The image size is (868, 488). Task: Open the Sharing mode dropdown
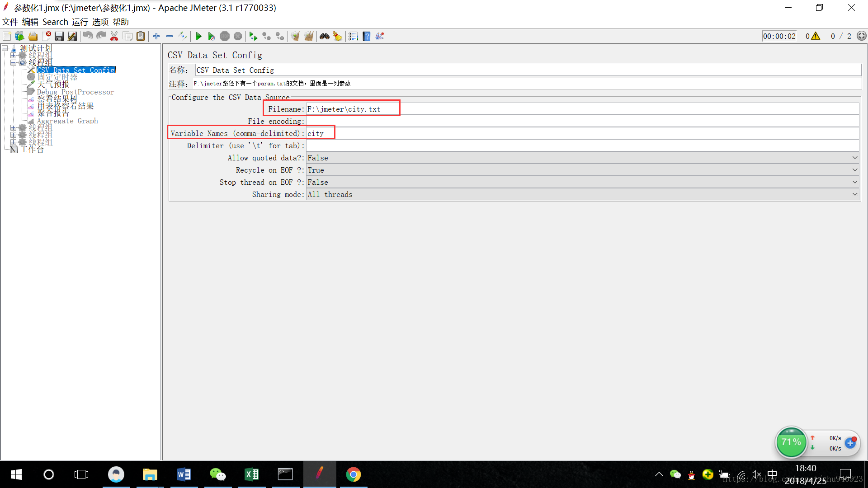click(x=583, y=194)
